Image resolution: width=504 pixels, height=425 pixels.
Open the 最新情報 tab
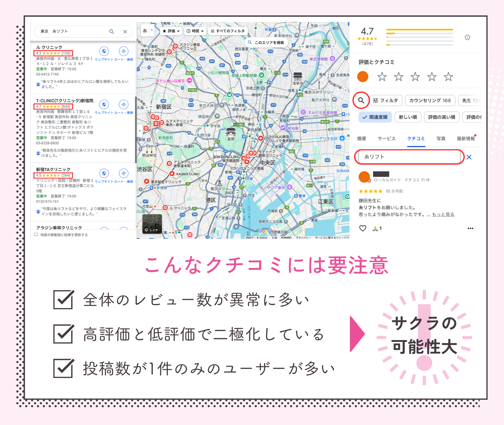(466, 139)
